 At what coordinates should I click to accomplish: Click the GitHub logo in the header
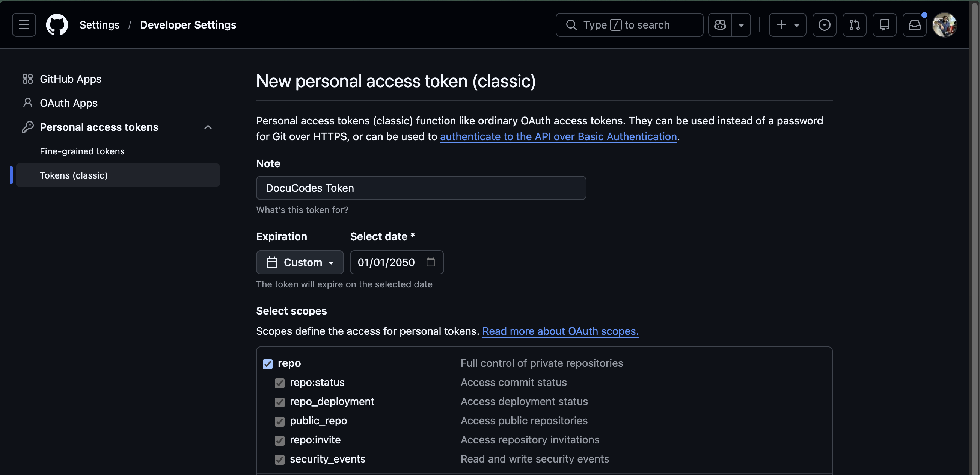tap(57, 24)
